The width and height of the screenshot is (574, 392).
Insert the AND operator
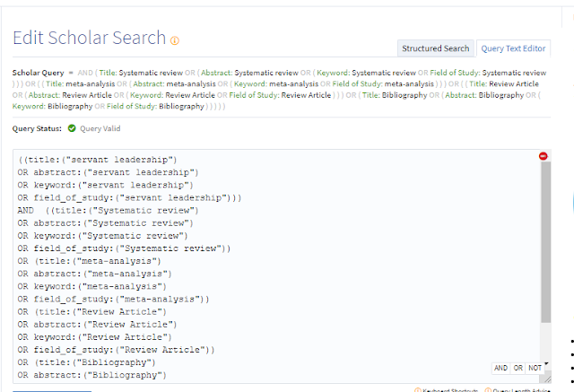tap(500, 368)
